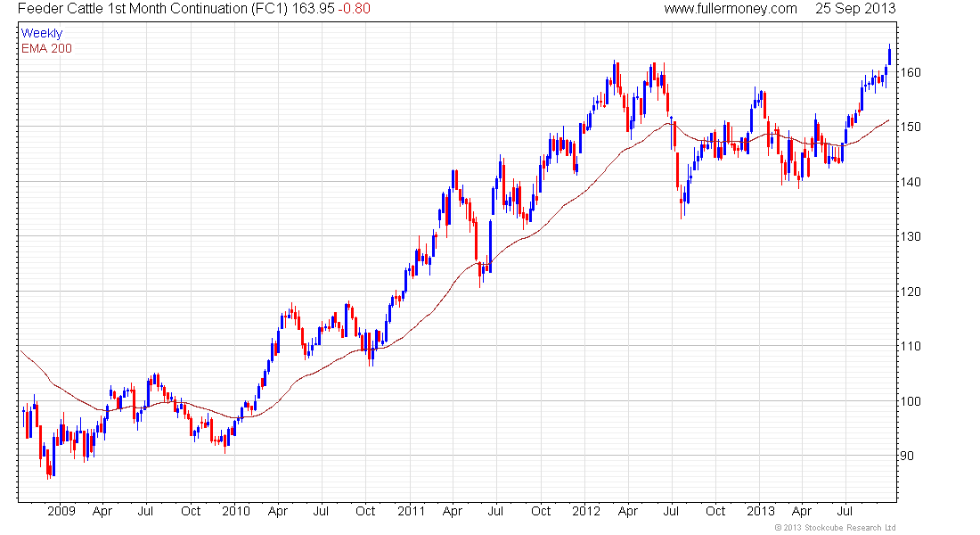The image size is (980, 535).
Task: Click the 'Apr' label following 2013
Action: 802,511
